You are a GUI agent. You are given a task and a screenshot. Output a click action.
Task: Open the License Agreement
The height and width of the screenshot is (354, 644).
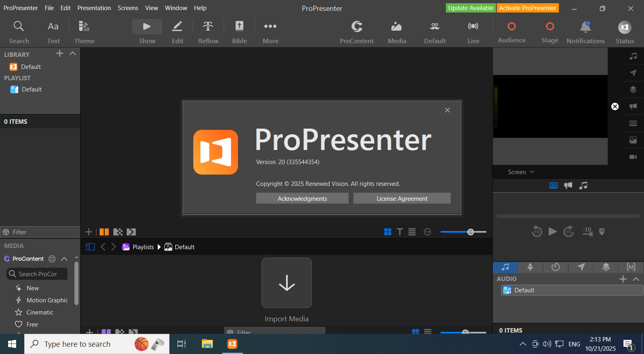[x=402, y=198]
